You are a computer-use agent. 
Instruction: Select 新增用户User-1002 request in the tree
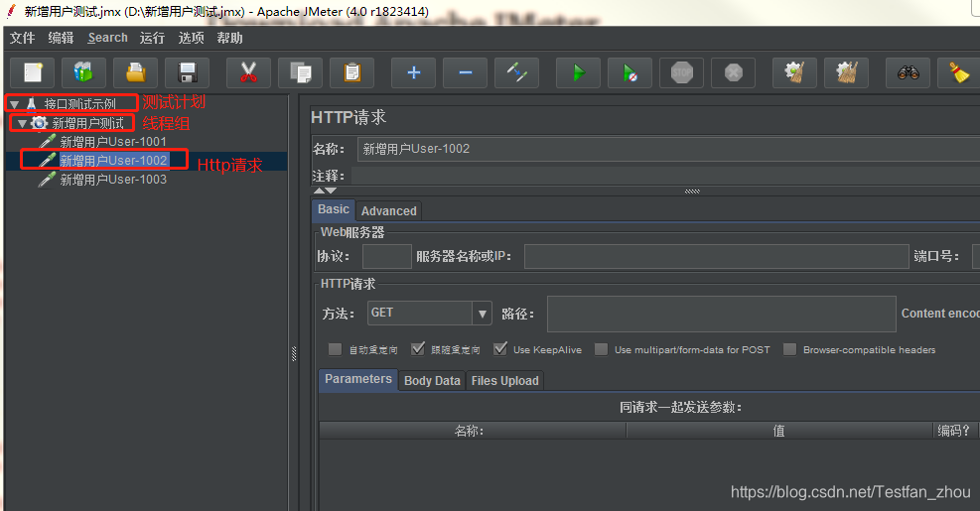pos(113,161)
